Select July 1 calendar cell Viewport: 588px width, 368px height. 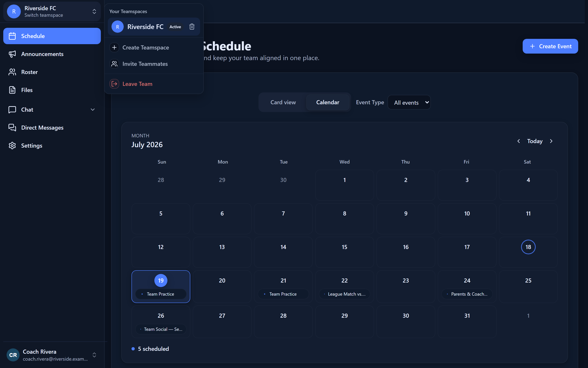344,185
